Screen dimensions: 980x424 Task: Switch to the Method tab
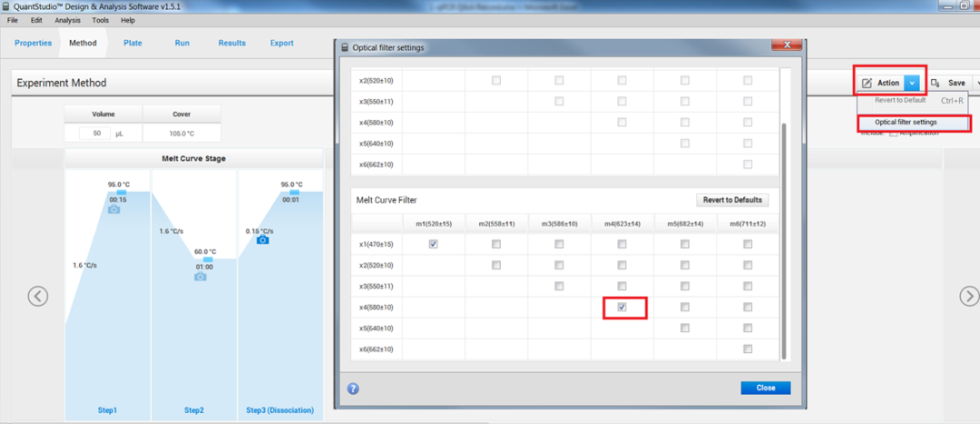point(83,44)
